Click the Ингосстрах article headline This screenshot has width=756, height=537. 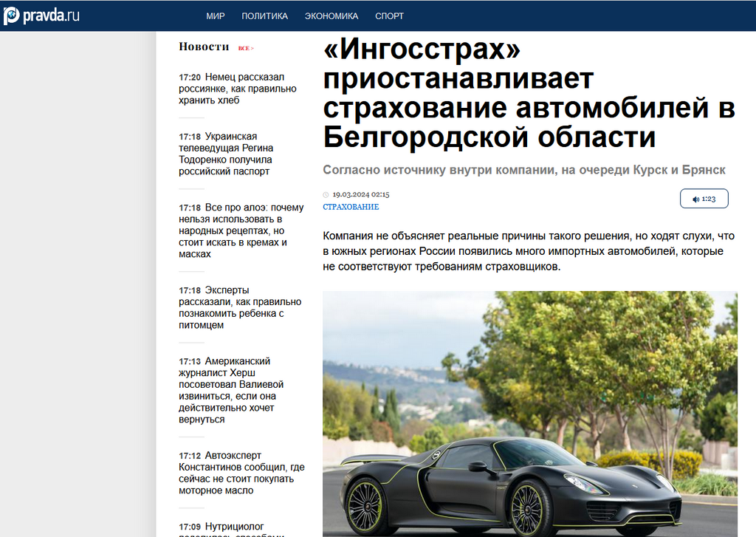click(x=529, y=92)
